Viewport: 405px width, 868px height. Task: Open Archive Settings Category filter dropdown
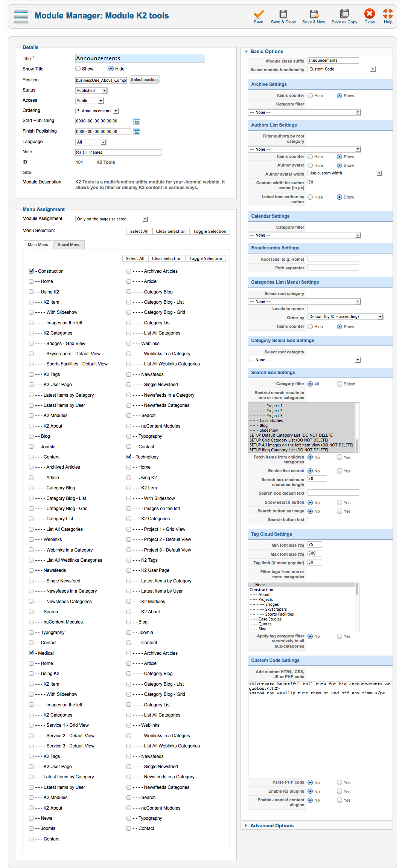pos(305,112)
